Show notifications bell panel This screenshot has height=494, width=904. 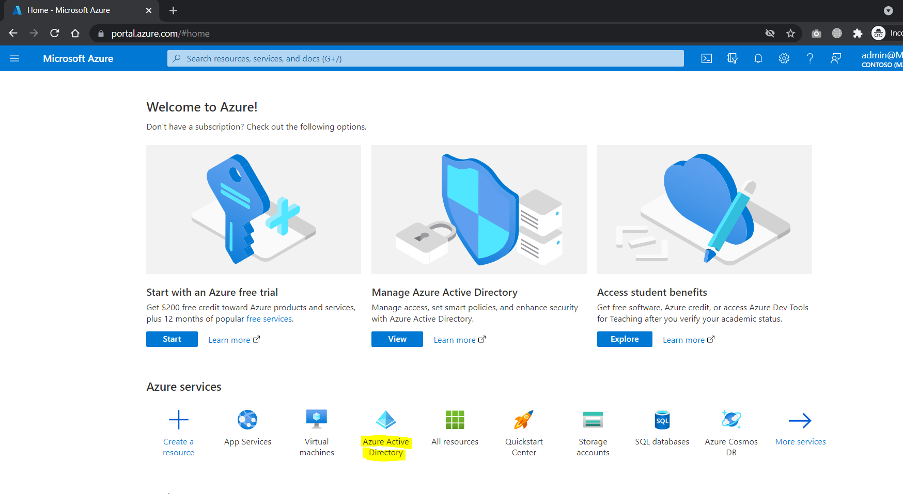click(x=758, y=58)
